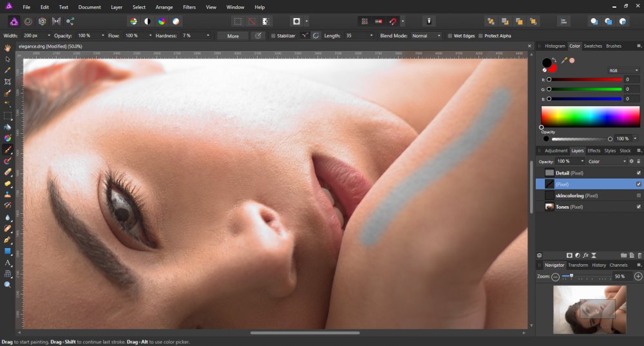Pick the Zoom tool in the toolbar
The height and width of the screenshot is (346, 644).
click(x=8, y=284)
